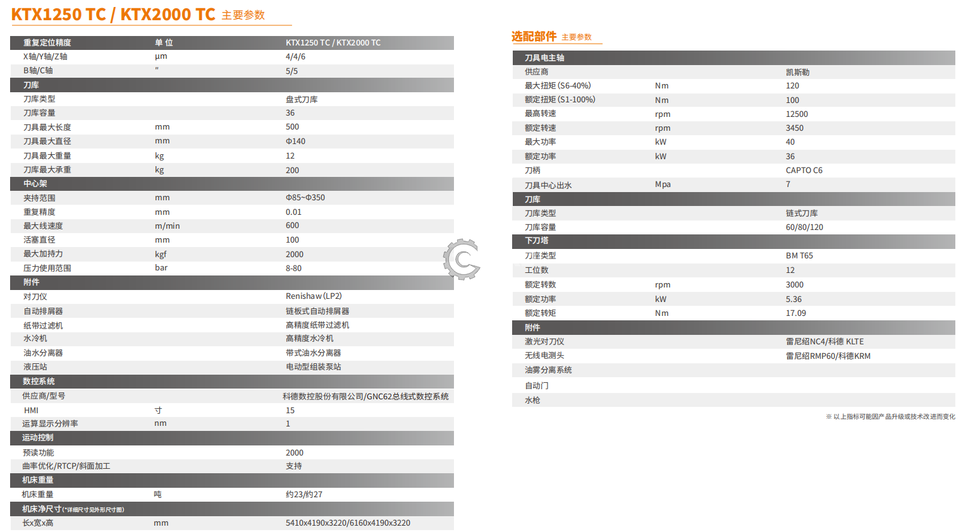Select the "刀具最大重量" label
The image size is (980, 532).
pyautogui.click(x=47, y=155)
